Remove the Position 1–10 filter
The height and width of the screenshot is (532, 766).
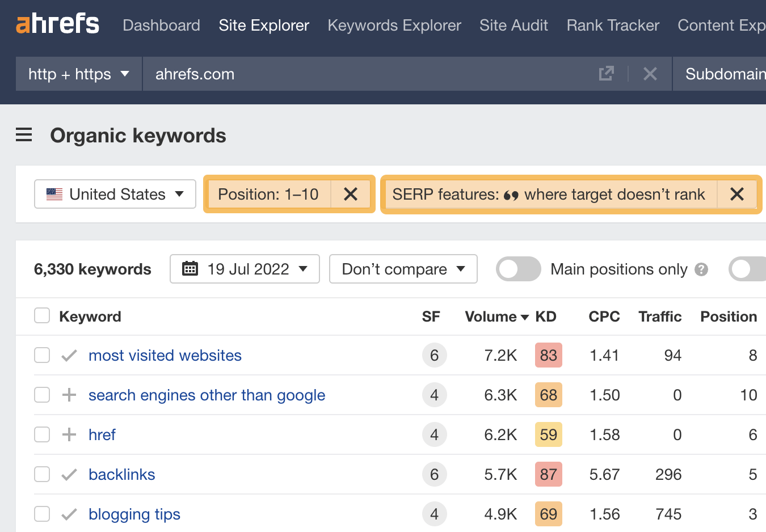click(351, 194)
